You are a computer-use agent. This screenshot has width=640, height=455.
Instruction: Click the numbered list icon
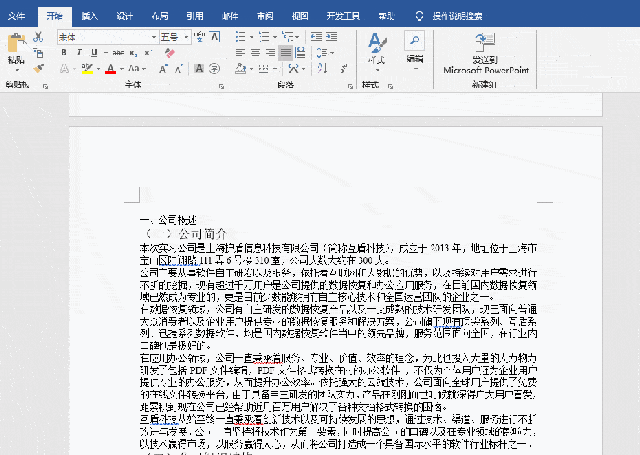264,37
